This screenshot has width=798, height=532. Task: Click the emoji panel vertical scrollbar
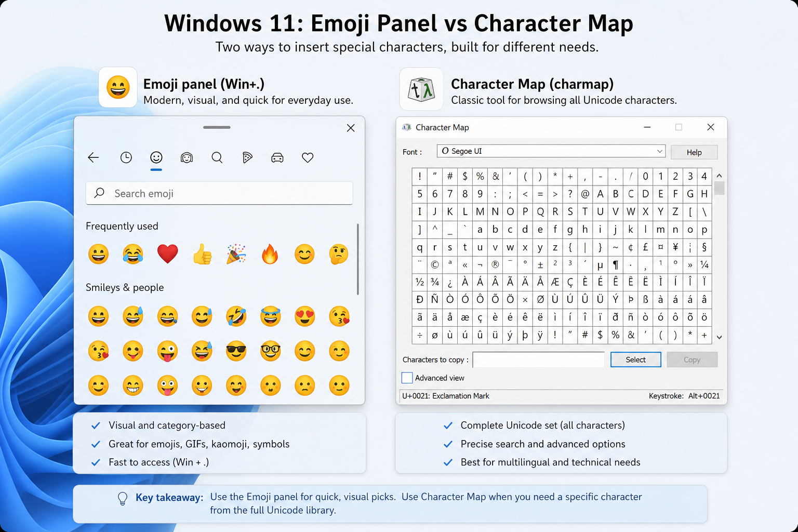[358, 259]
